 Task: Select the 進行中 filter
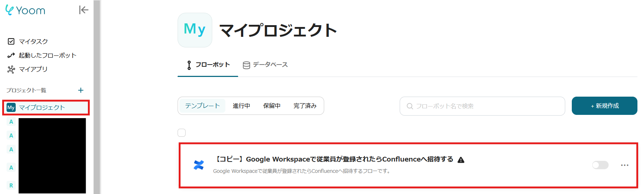pos(241,106)
